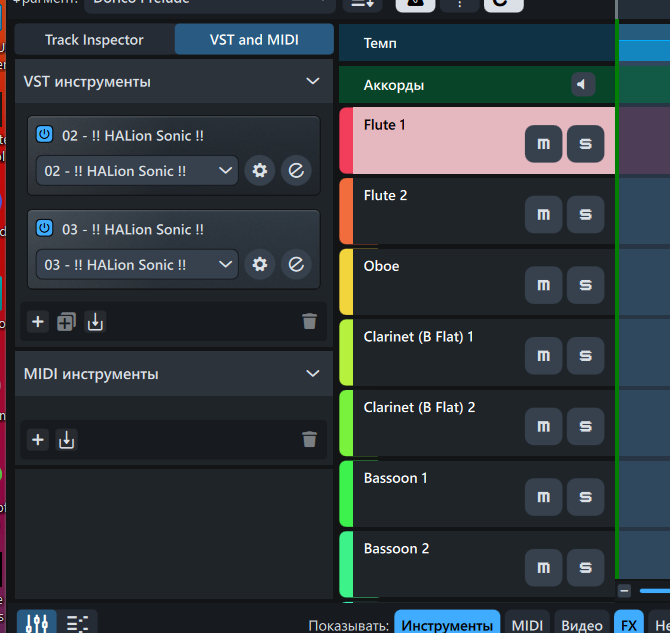
Task: Solo the Bassoon 2 track
Action: (585, 568)
